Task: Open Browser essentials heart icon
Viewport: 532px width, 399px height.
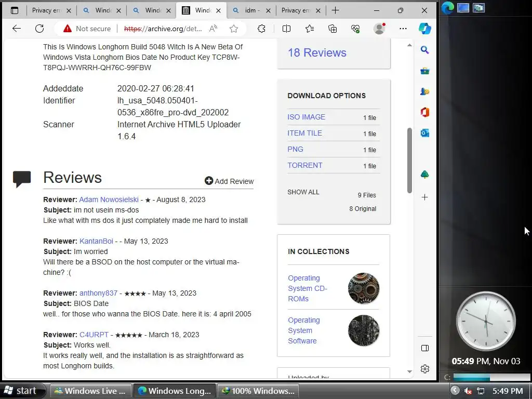Action: (x=355, y=29)
